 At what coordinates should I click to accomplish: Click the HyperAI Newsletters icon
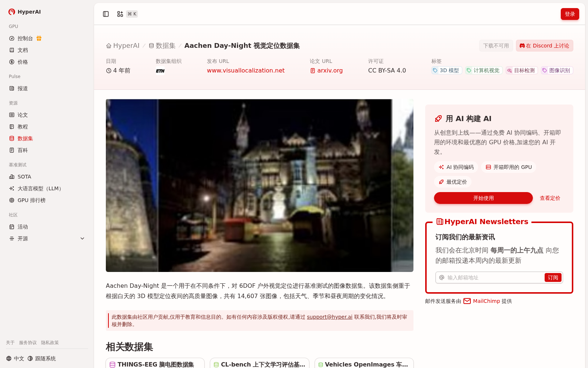click(440, 222)
